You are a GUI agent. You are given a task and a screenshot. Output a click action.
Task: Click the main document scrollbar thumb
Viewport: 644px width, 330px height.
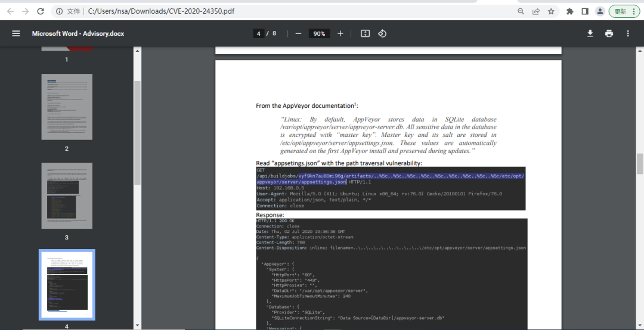pos(640,164)
